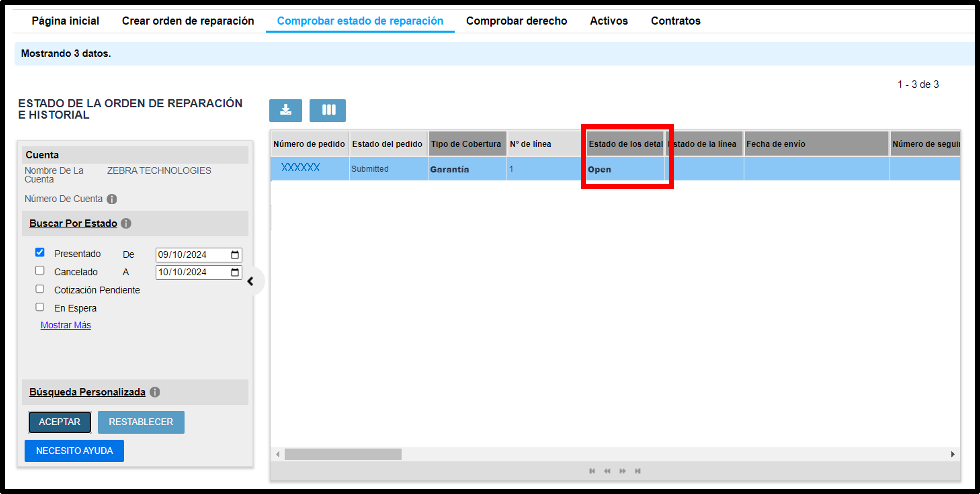980x494 pixels.
Task: Click the Mostrar Más link
Action: click(66, 325)
